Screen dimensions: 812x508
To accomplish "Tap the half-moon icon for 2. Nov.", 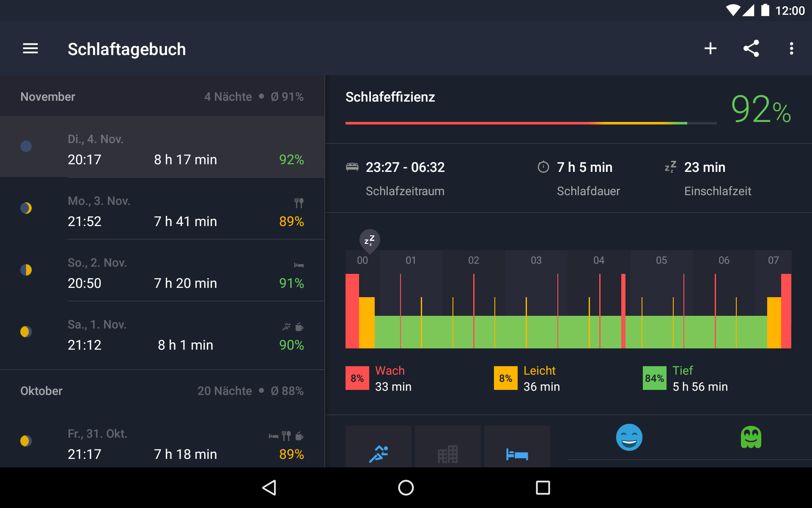I will coord(26,270).
